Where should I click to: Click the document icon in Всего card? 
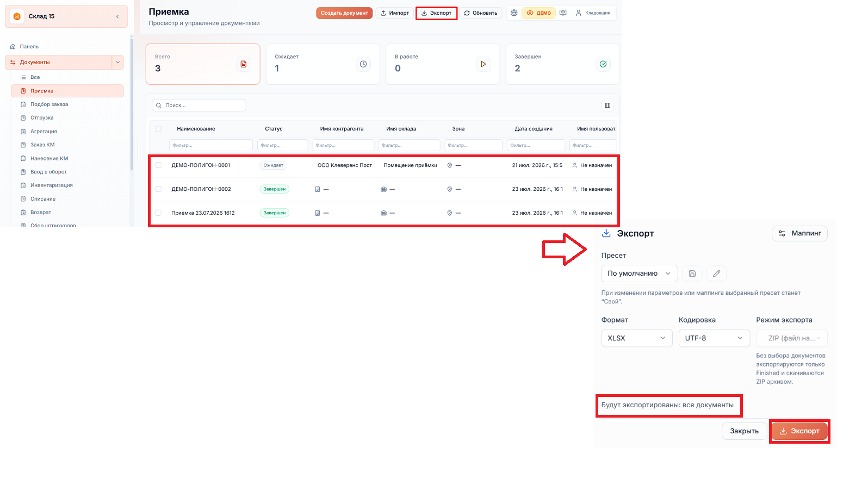coord(244,64)
